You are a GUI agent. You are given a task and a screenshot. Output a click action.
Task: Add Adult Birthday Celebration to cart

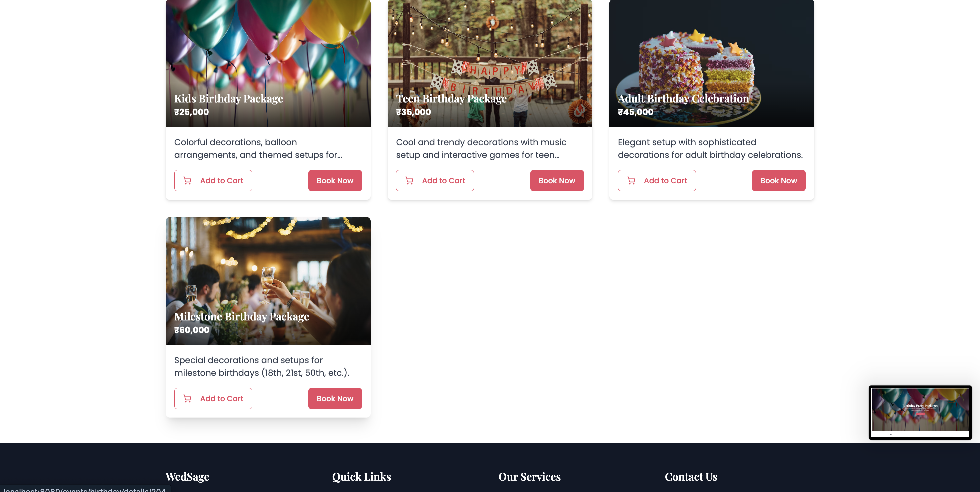tap(657, 181)
